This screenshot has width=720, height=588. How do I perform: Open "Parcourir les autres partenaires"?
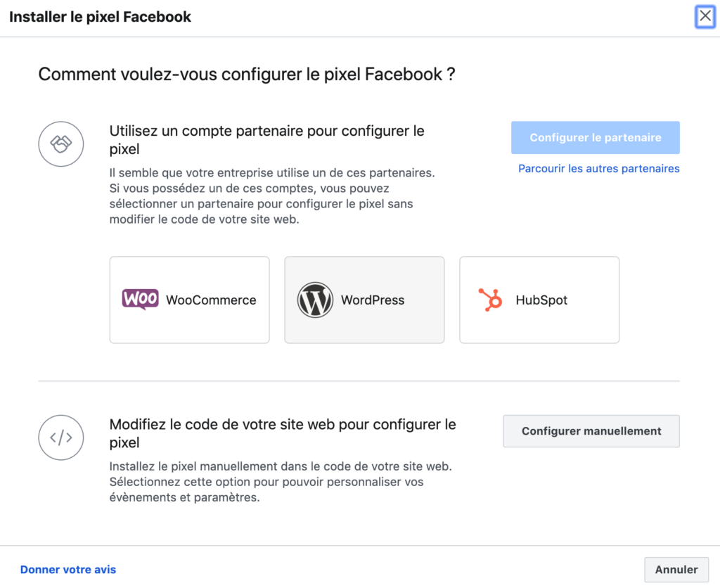pos(598,168)
